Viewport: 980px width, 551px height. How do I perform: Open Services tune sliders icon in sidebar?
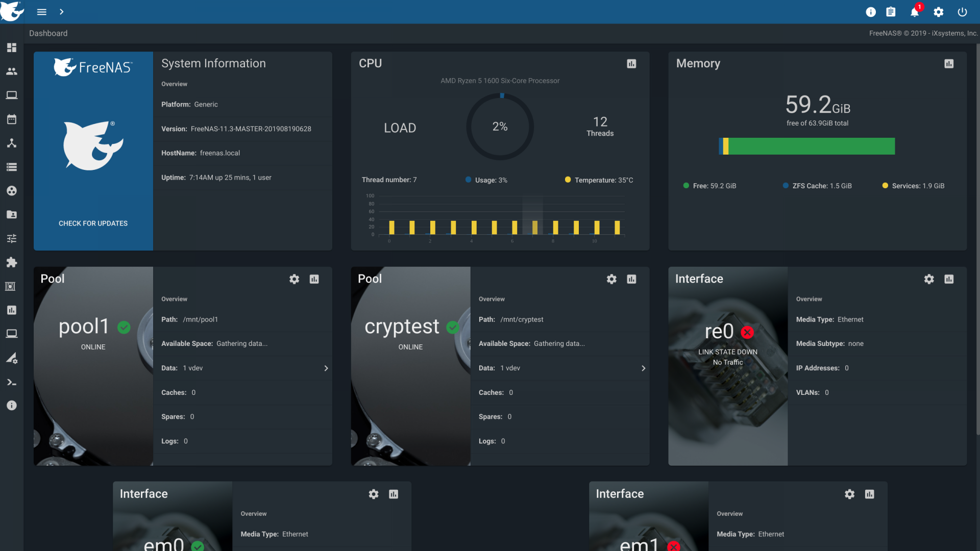coord(12,238)
